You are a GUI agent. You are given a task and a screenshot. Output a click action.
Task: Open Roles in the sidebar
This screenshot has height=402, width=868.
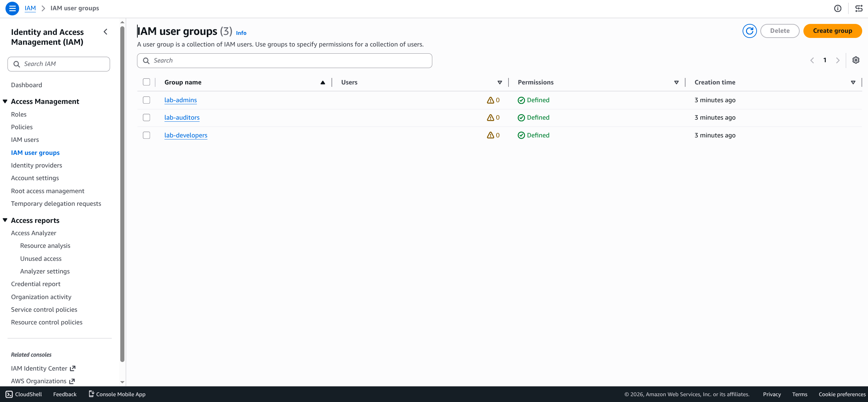tap(18, 115)
